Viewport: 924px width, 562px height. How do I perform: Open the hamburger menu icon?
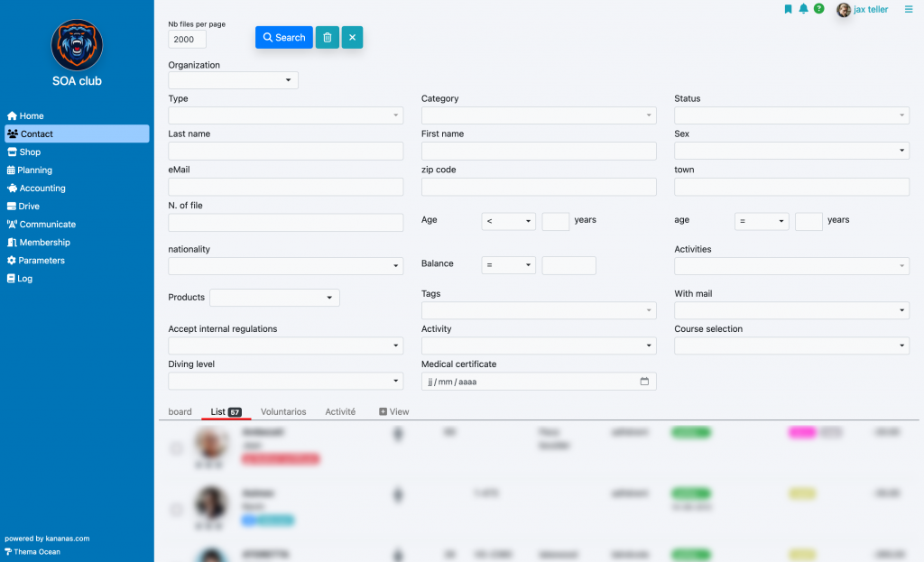[x=909, y=9]
